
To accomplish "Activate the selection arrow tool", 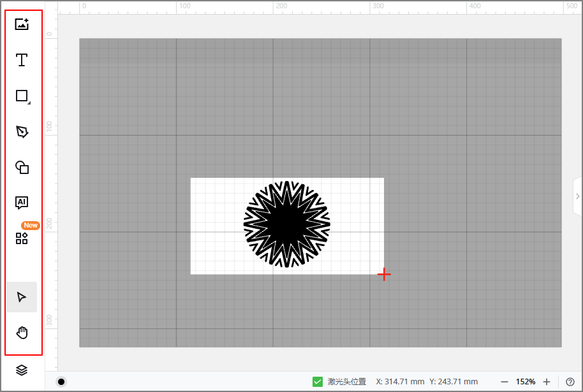I will [22, 297].
